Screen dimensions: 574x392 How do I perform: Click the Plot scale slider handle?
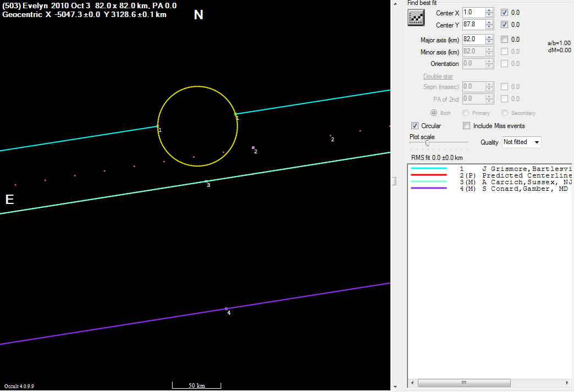pyautogui.click(x=427, y=143)
